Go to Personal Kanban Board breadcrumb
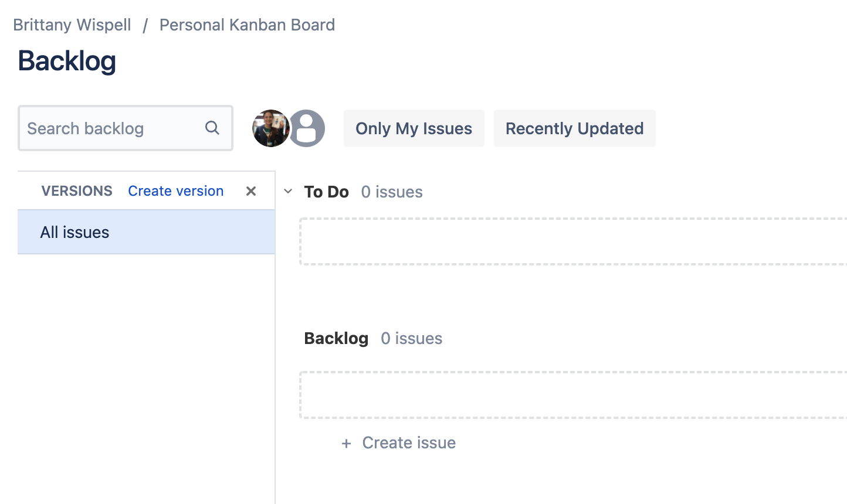The height and width of the screenshot is (504, 847). click(x=247, y=25)
